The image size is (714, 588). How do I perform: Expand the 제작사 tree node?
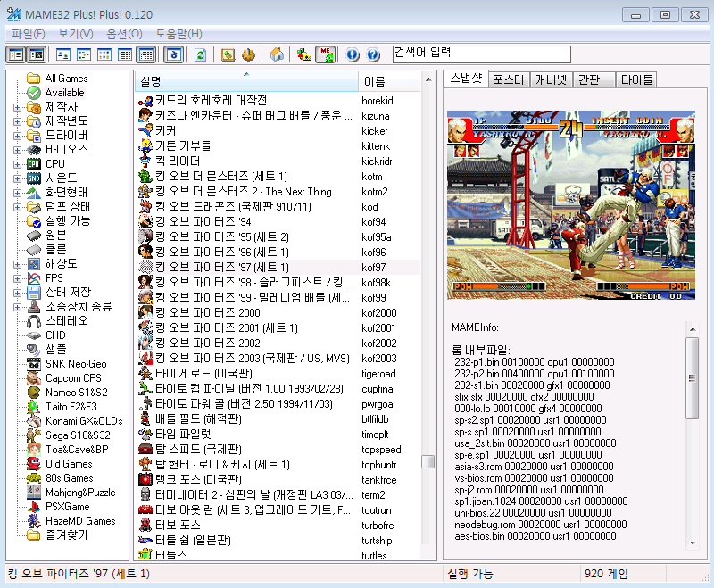[x=17, y=107]
